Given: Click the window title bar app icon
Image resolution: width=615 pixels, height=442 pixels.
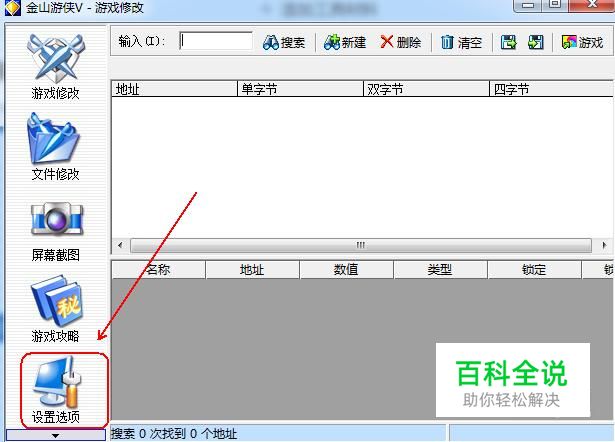Looking at the screenshot, I should 12,7.
